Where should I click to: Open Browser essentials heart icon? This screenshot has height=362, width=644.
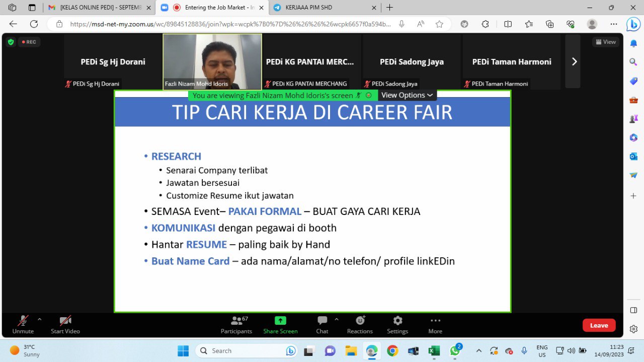pos(571,24)
